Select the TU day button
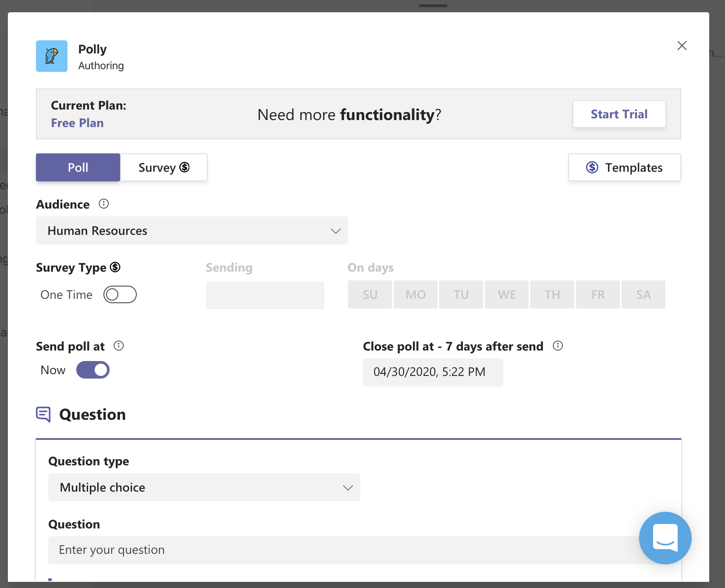The width and height of the screenshot is (725, 588). click(461, 294)
